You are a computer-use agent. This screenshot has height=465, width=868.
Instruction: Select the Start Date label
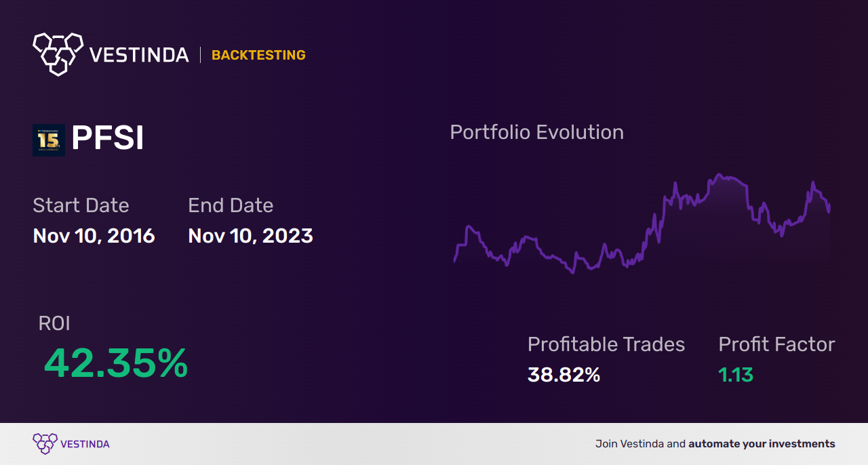[81, 205]
